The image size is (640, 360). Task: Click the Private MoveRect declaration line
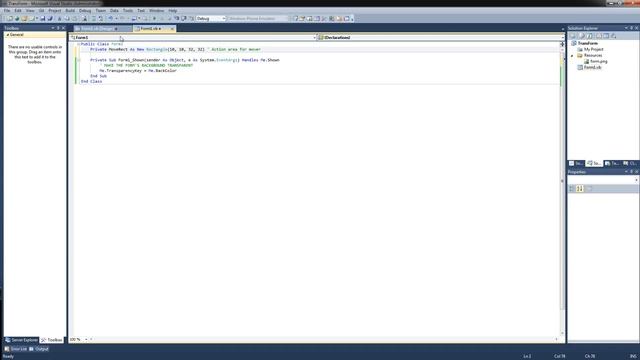(176, 49)
